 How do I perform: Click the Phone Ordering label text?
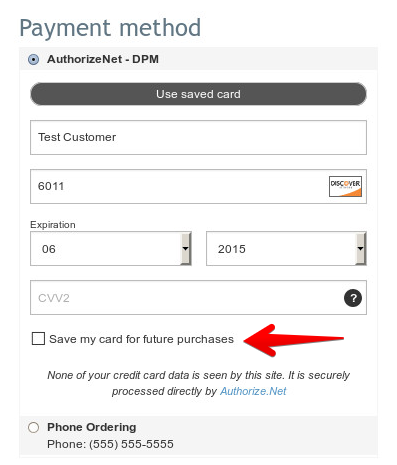coord(92,427)
